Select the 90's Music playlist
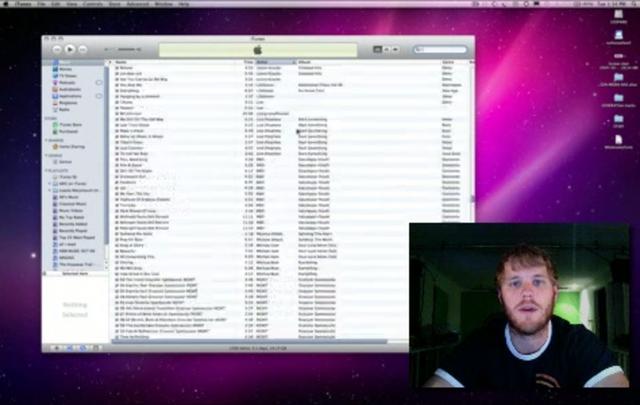 [x=68, y=197]
